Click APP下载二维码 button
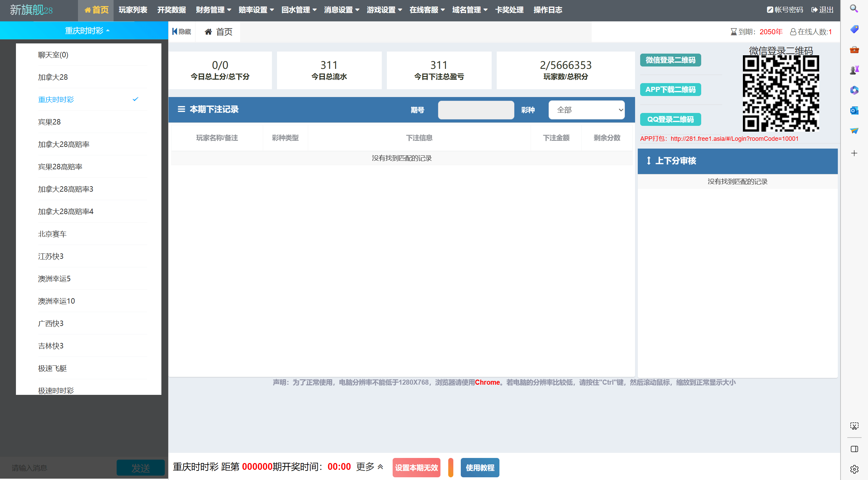This screenshot has width=868, height=480. pos(670,90)
